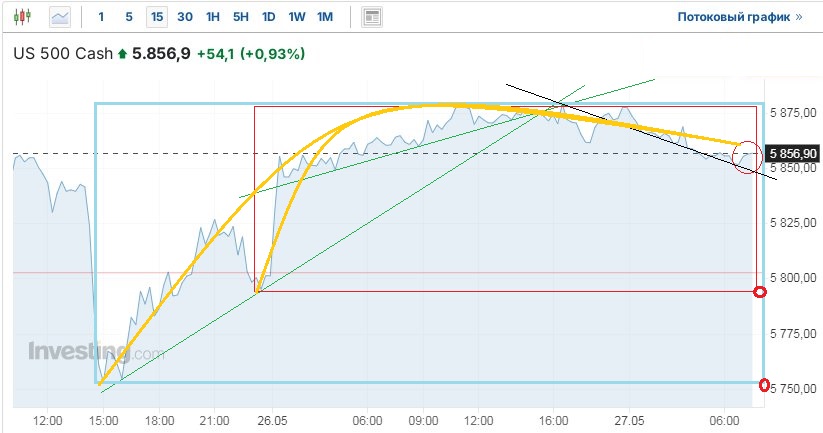This screenshot has height=433, width=823.
Task: Click the small red circle near 5 800,00
Action: [759, 292]
